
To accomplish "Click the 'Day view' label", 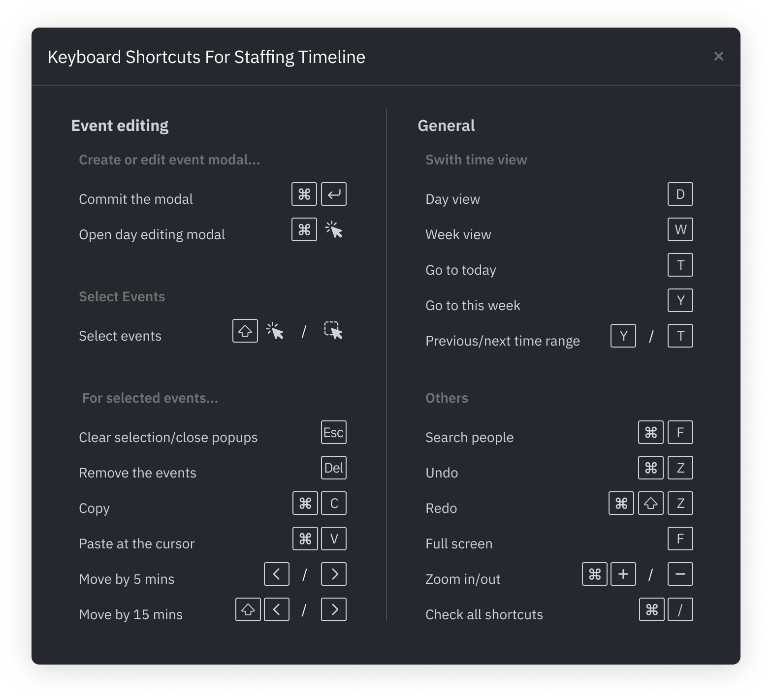I will (452, 199).
